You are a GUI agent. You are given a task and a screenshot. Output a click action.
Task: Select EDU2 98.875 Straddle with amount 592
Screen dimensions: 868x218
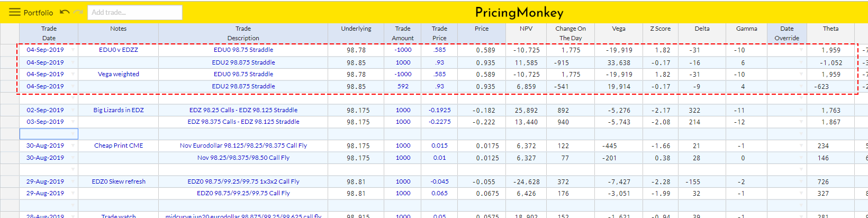[243, 86]
